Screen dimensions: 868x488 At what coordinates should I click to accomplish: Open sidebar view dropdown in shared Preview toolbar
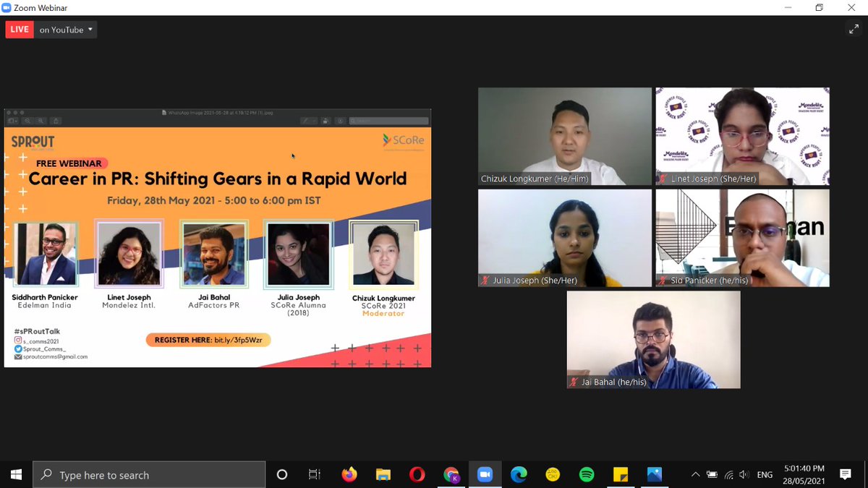pyautogui.click(x=14, y=121)
